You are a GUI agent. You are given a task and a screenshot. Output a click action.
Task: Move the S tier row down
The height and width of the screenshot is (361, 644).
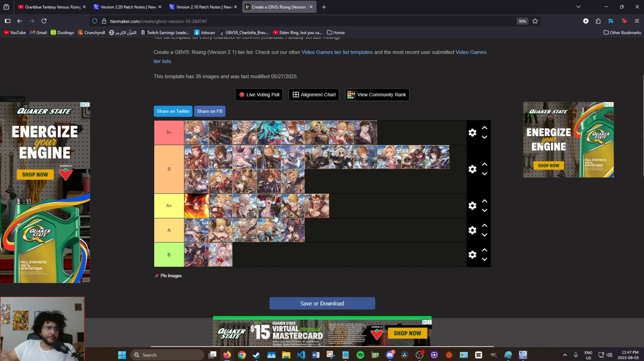tap(485, 174)
